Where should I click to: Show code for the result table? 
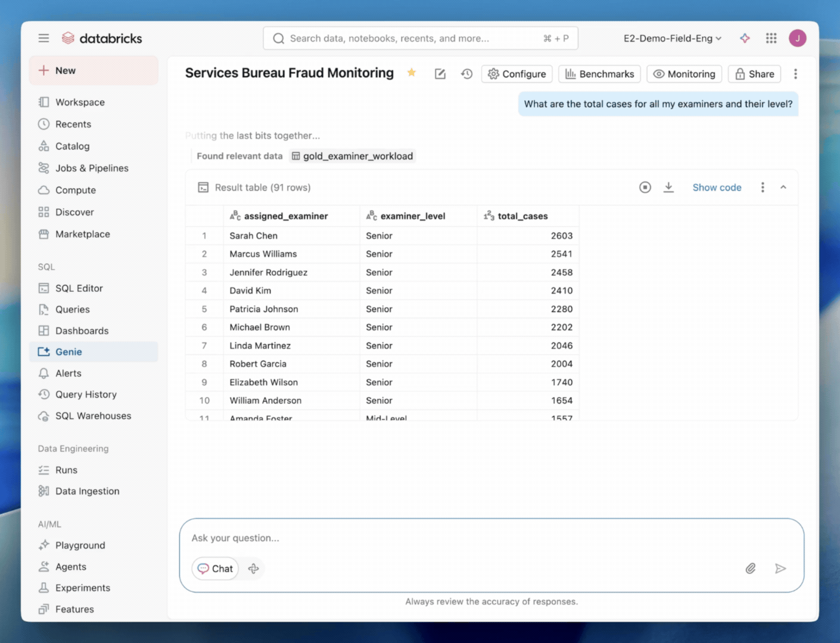click(x=717, y=187)
